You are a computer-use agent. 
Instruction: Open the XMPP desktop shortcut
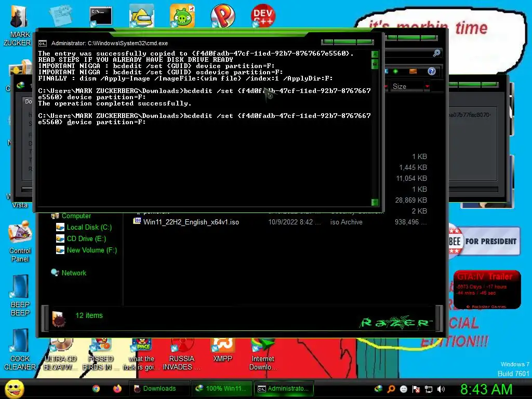coord(222,350)
